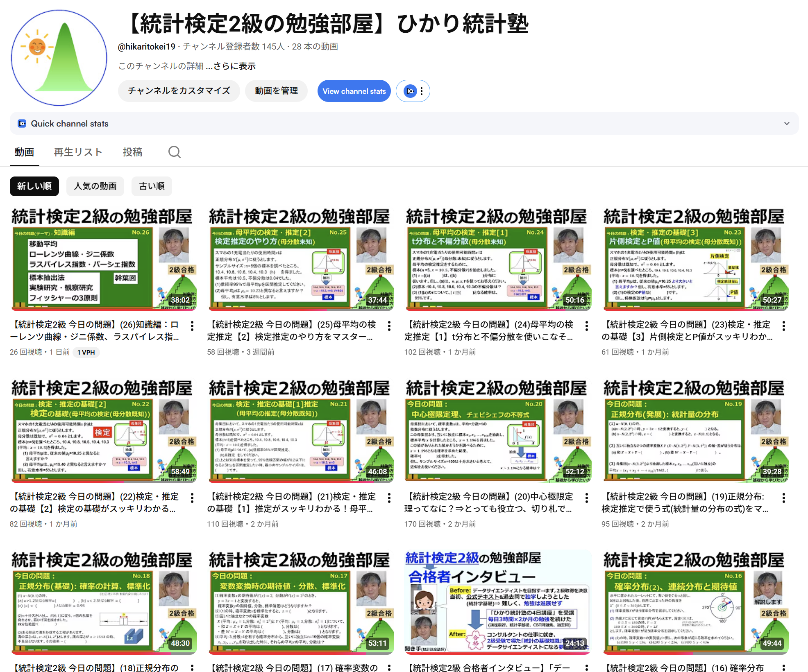Click the channel profile avatar
This screenshot has height=672, width=808.
(x=59, y=55)
